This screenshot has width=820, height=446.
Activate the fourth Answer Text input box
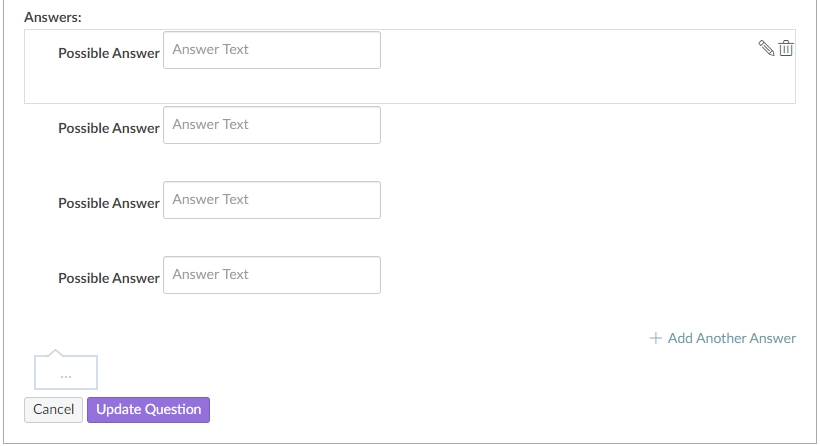(x=271, y=275)
